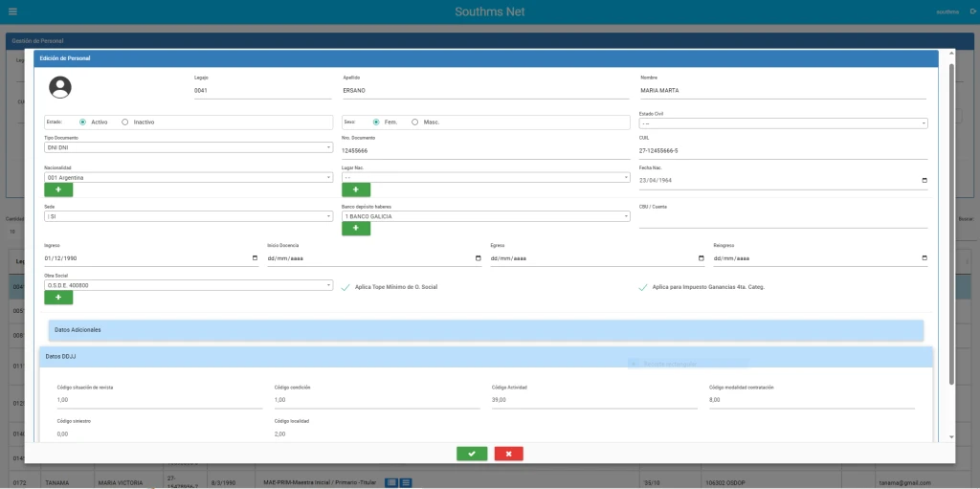Click Southms Net title in header
Image resolution: width=980 pixels, height=489 pixels.
(489, 11)
